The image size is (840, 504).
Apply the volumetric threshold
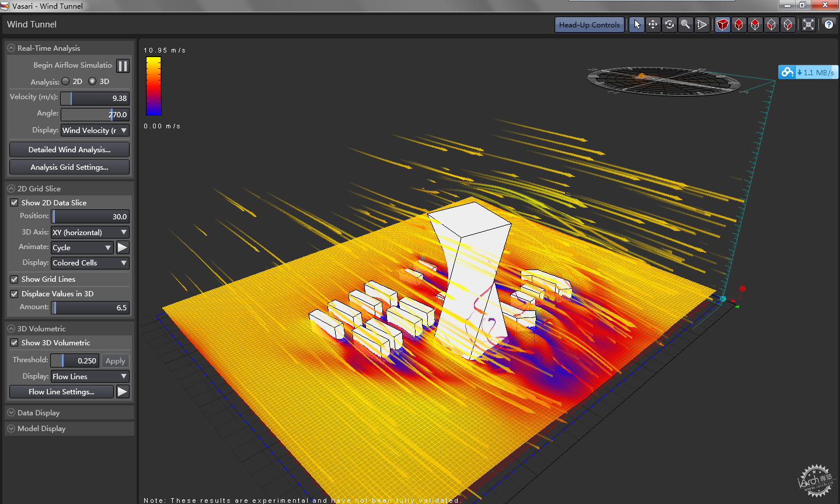click(x=115, y=360)
